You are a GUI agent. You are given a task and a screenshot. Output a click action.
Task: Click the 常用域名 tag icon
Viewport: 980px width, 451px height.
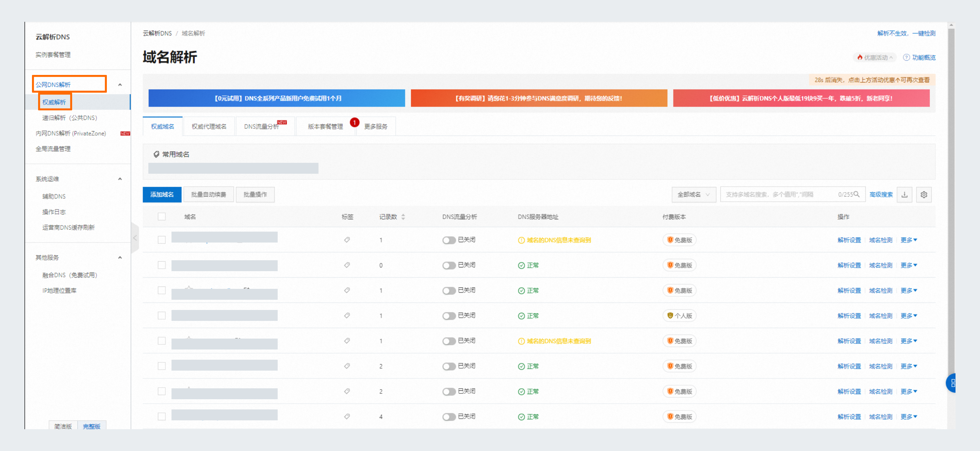156,154
